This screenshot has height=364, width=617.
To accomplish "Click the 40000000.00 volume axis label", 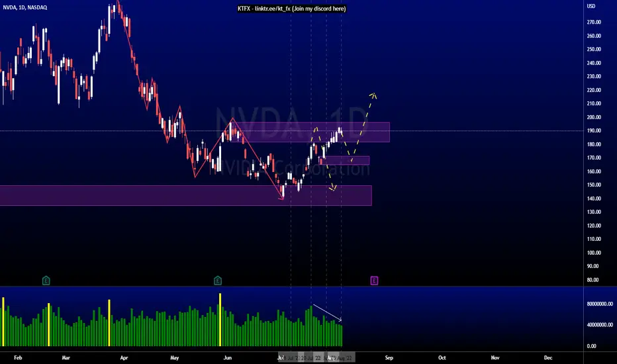I will click(x=600, y=325).
